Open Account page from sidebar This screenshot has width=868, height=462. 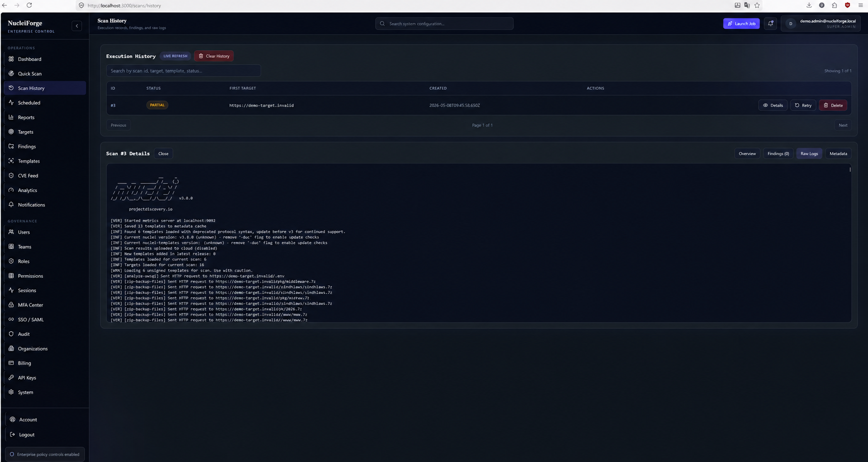[28, 420]
